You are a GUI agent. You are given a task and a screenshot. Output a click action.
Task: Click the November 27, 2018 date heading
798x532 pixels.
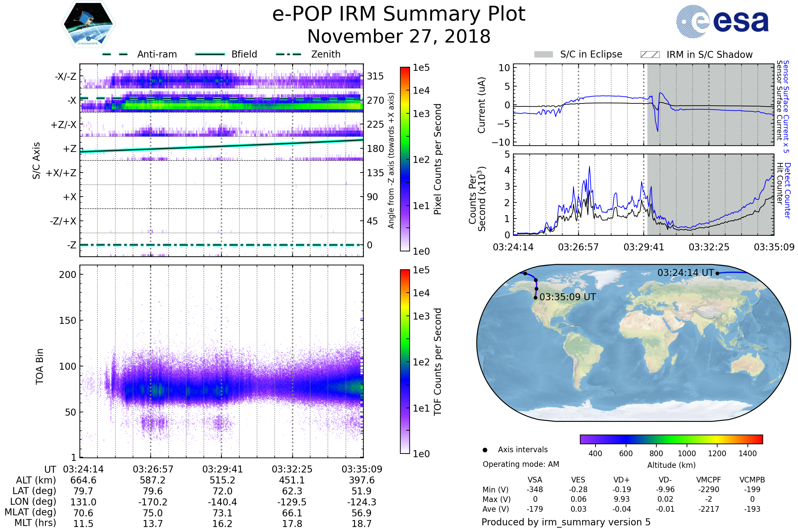[399, 37]
